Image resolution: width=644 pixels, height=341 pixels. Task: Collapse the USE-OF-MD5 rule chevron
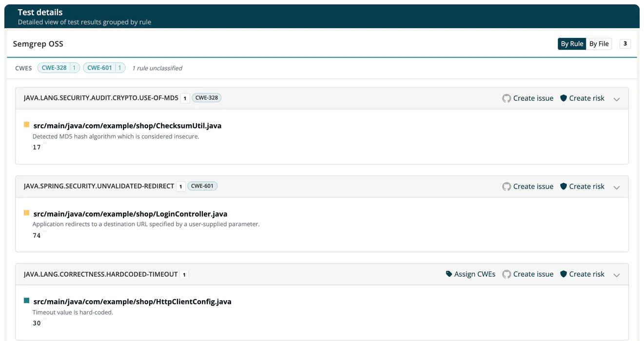(617, 99)
